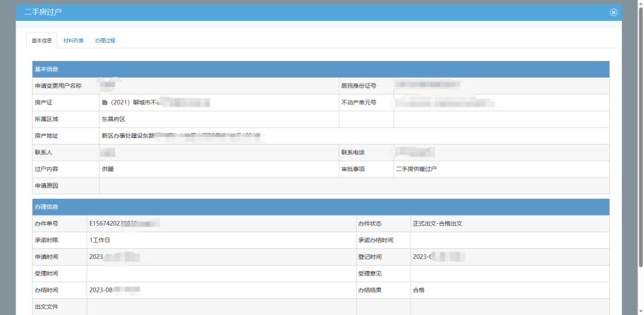The width and height of the screenshot is (644, 315).
Task: Click the 1工作日 commitment time value
Action: pyautogui.click(x=100, y=241)
